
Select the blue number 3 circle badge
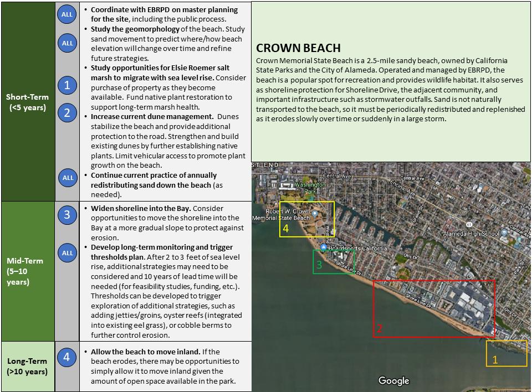click(x=67, y=215)
